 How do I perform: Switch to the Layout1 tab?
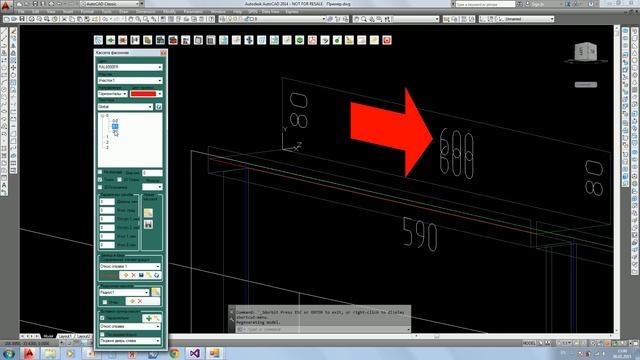64,336
